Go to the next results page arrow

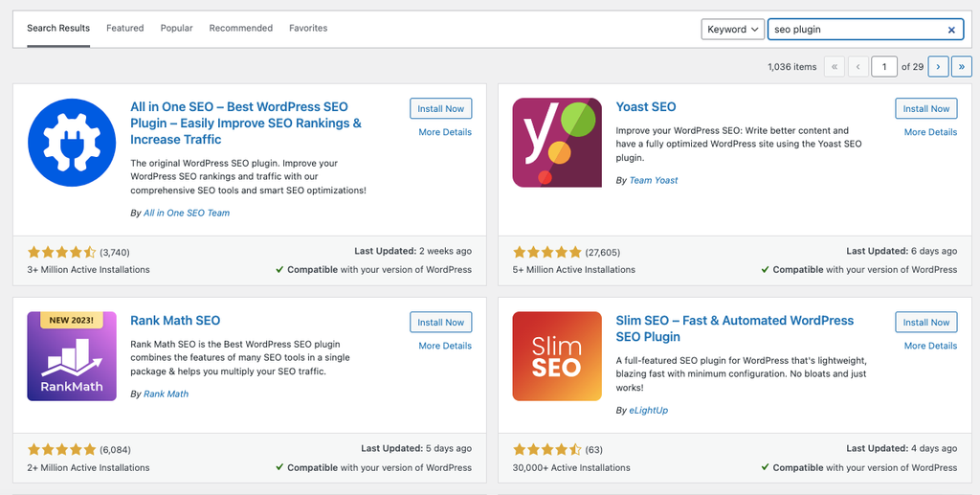938,66
